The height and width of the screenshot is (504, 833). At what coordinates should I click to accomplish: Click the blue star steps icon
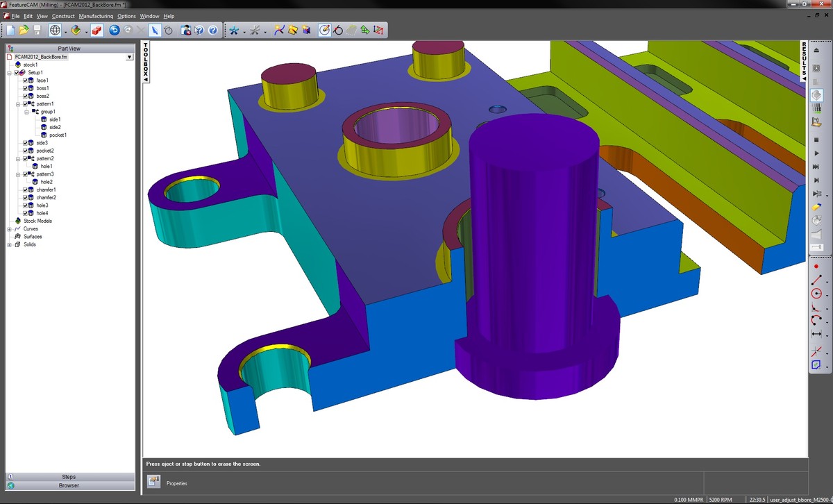pyautogui.click(x=235, y=31)
